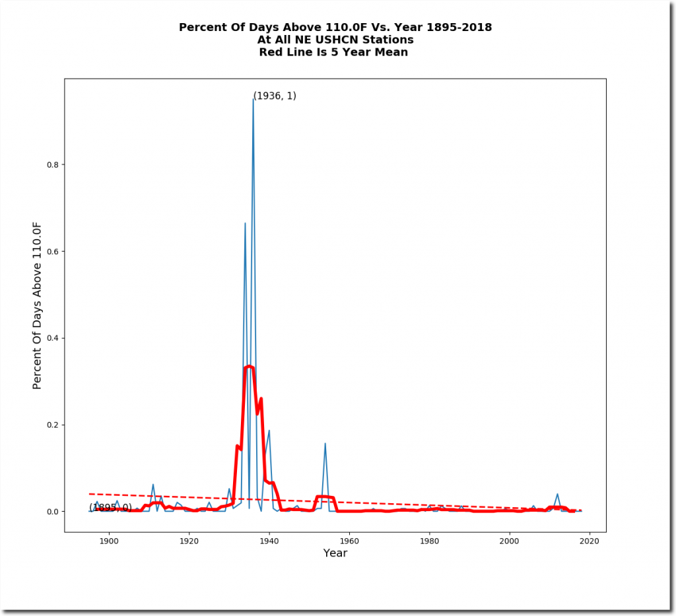Viewport: 676px width, 616px height.
Task: Click the 1920 x-axis tick label
Action: click(x=189, y=541)
